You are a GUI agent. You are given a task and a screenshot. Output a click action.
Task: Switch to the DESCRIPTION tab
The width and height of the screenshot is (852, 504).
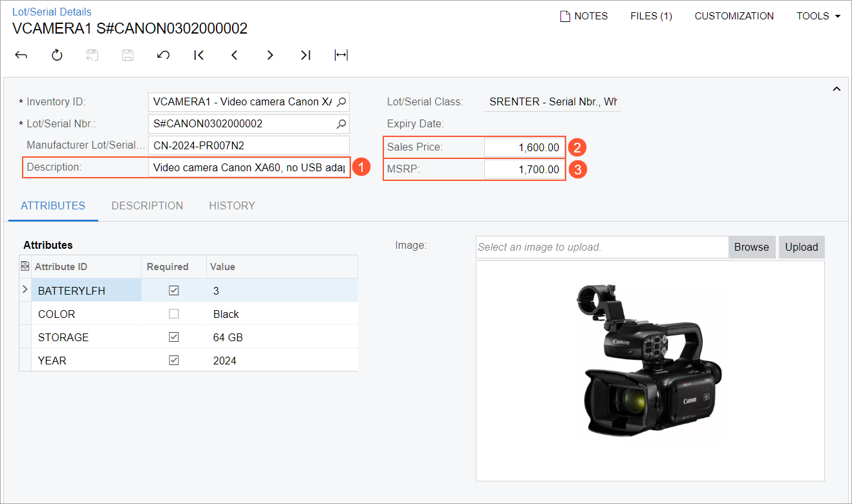pyautogui.click(x=147, y=205)
